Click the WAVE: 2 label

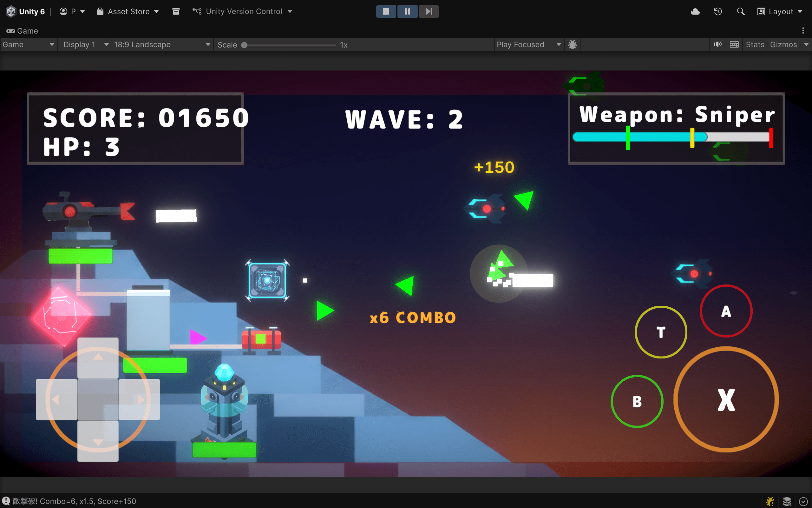click(x=404, y=119)
